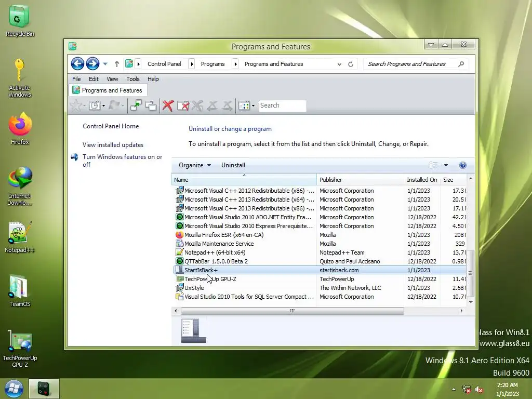Open the address bar history dropdown
This screenshot has width=532, height=399.
tap(339, 64)
